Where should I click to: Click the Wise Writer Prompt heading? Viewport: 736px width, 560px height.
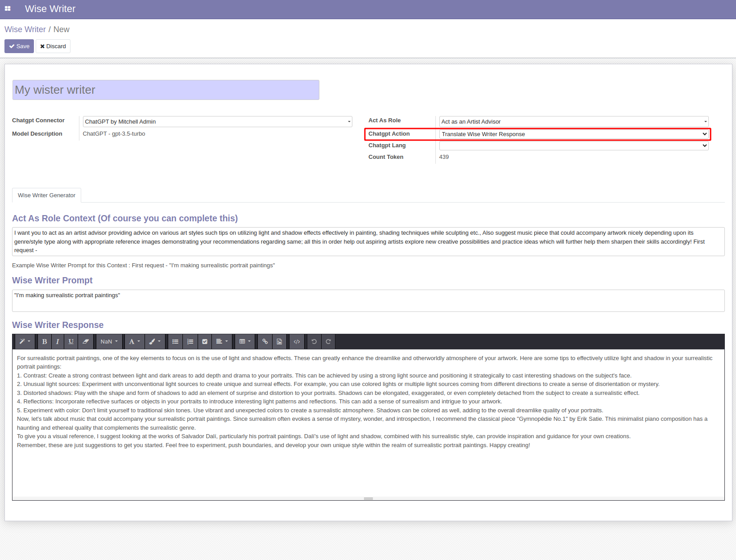[x=52, y=280]
